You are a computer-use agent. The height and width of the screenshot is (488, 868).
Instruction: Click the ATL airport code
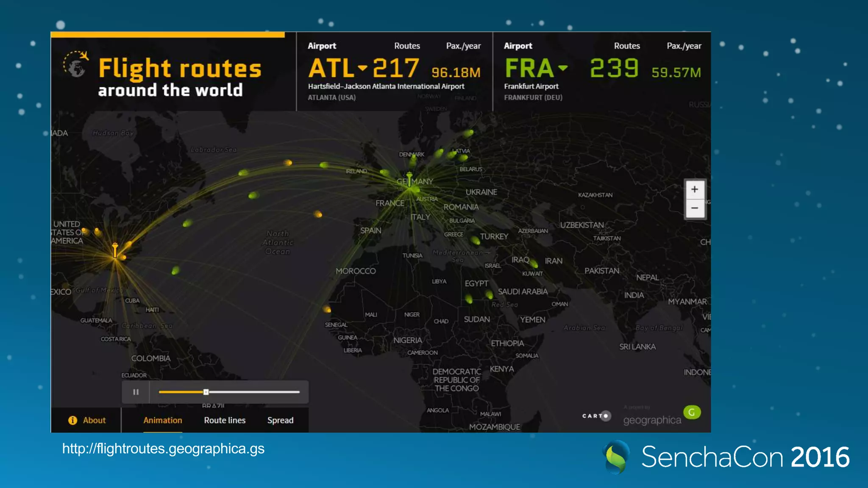(331, 68)
